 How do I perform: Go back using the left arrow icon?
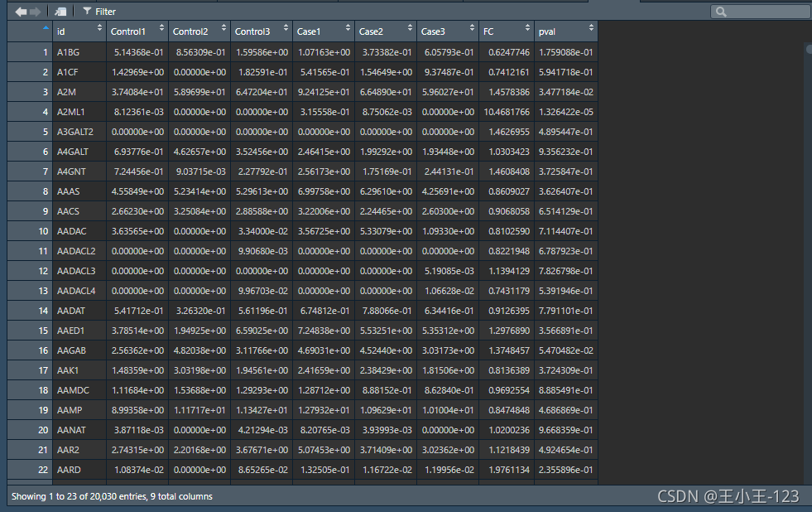[21, 12]
